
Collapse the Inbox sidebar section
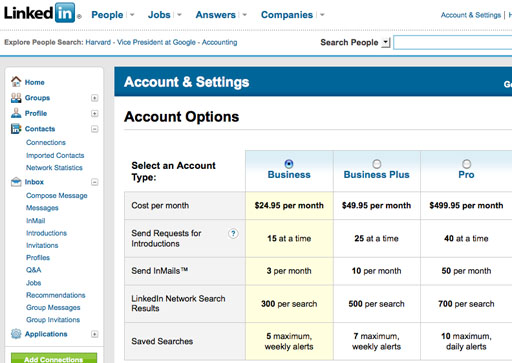95,182
